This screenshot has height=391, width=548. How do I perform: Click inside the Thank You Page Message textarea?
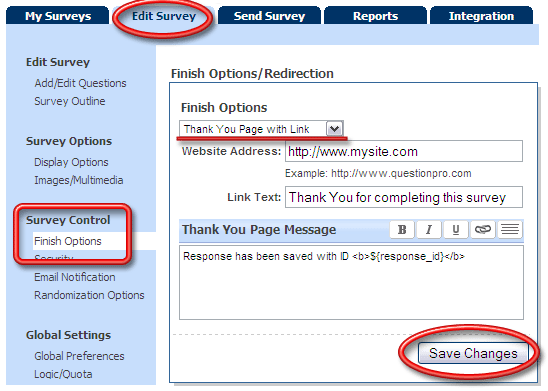[x=351, y=282]
